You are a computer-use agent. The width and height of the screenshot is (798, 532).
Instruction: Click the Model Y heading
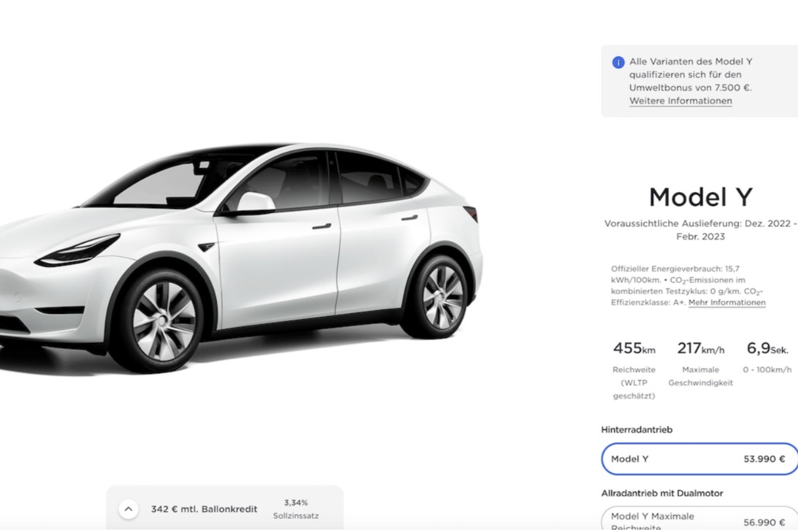pos(700,197)
